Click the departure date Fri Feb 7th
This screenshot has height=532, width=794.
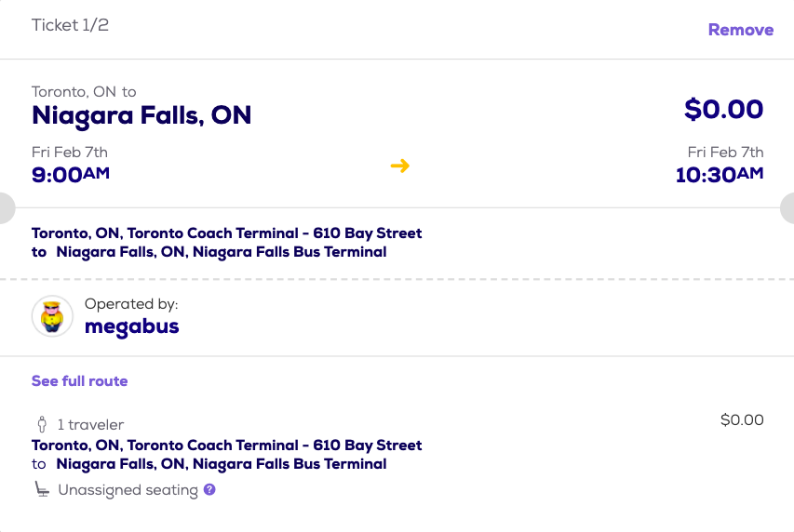tap(70, 152)
